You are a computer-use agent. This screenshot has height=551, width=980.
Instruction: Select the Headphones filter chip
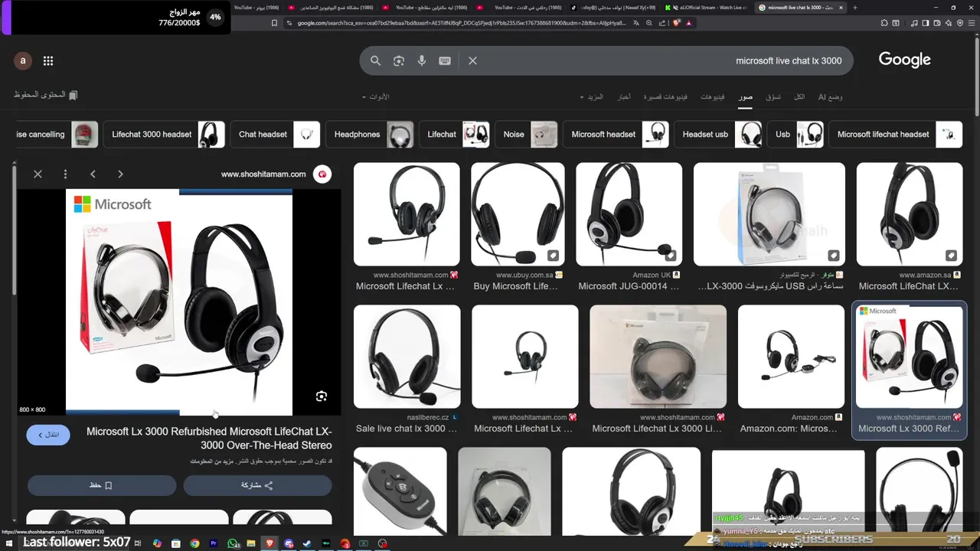click(x=370, y=134)
